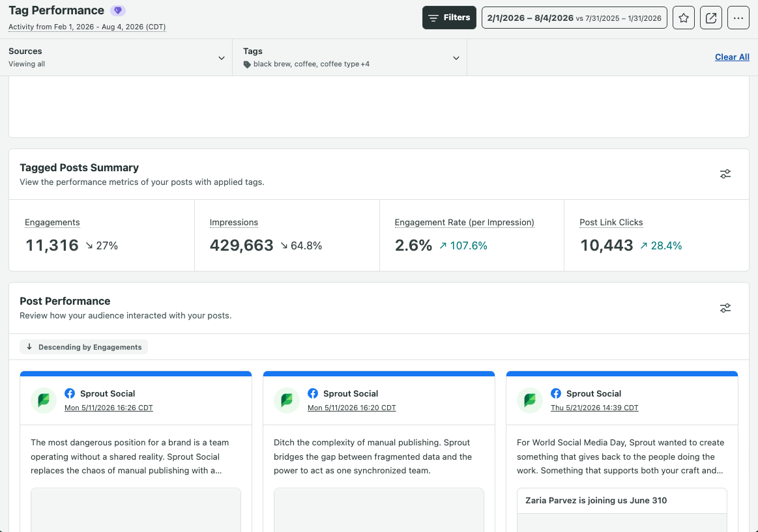The height and width of the screenshot is (532, 758).
Task: Open image preview on the 16:26 post
Action: [136, 510]
